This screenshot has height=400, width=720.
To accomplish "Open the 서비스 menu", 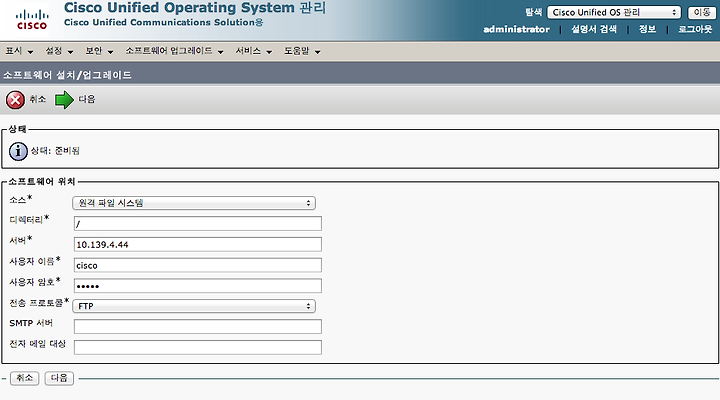I will point(253,51).
